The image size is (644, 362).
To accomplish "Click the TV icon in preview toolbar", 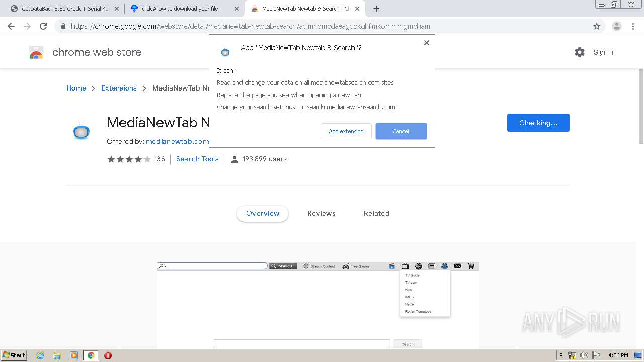I will click(x=405, y=266).
